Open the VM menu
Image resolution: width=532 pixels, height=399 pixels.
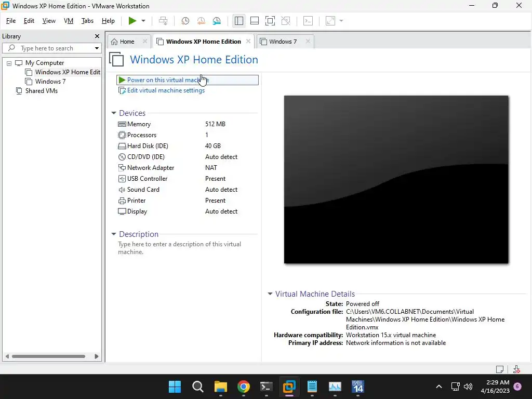69,21
